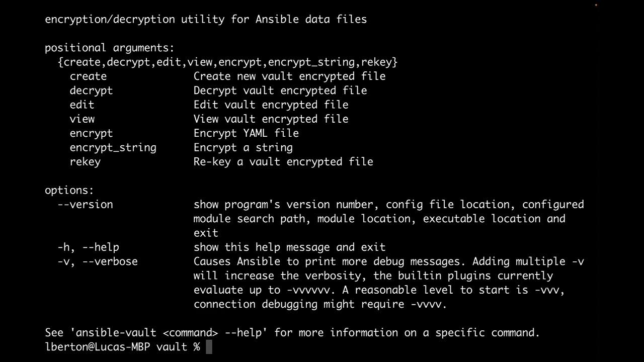Click the curly-brace list of subcommands
The image size is (644, 362).
click(227, 62)
